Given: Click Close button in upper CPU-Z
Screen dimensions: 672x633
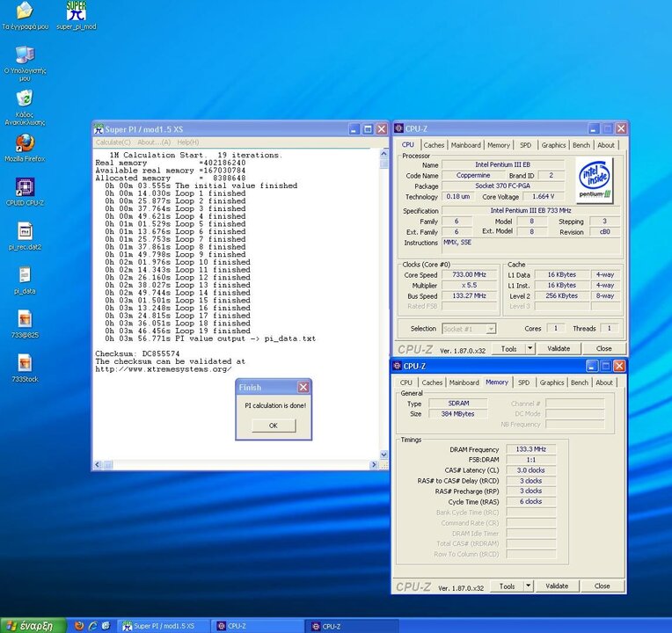Looking at the screenshot, I should coord(604,349).
